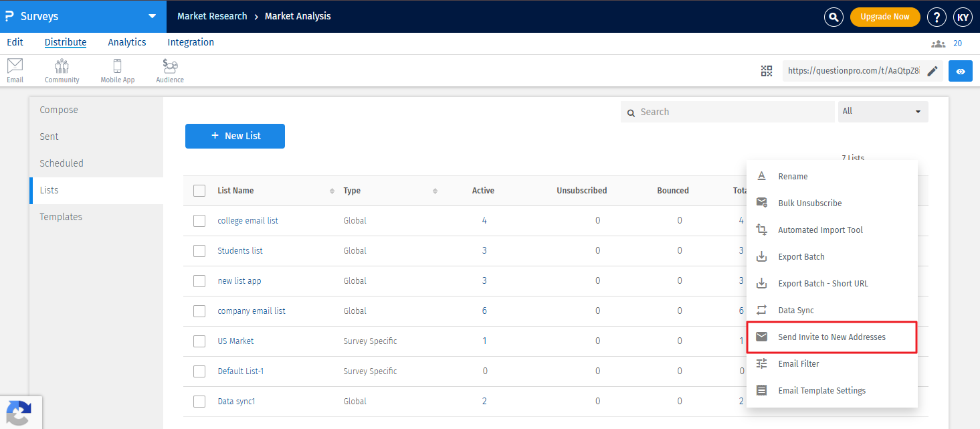The image size is (980, 429).
Task: Check the college email list checkbox
Action: 199,221
